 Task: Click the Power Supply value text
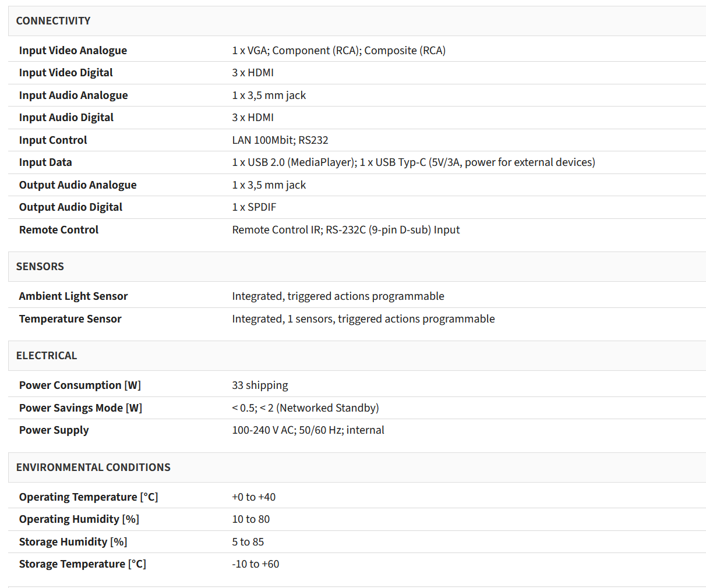click(308, 430)
